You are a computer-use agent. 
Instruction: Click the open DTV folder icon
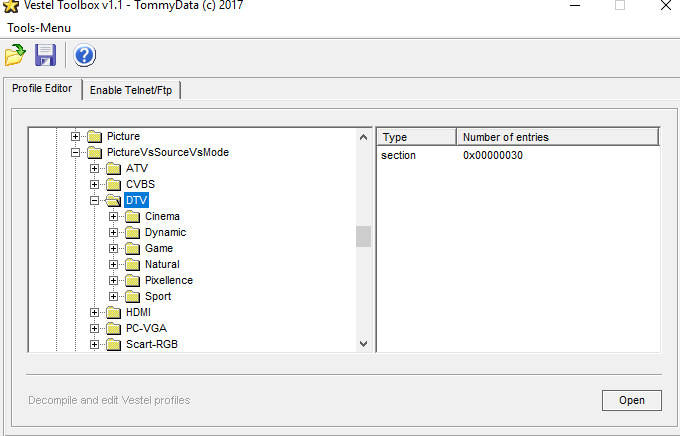tap(114, 200)
